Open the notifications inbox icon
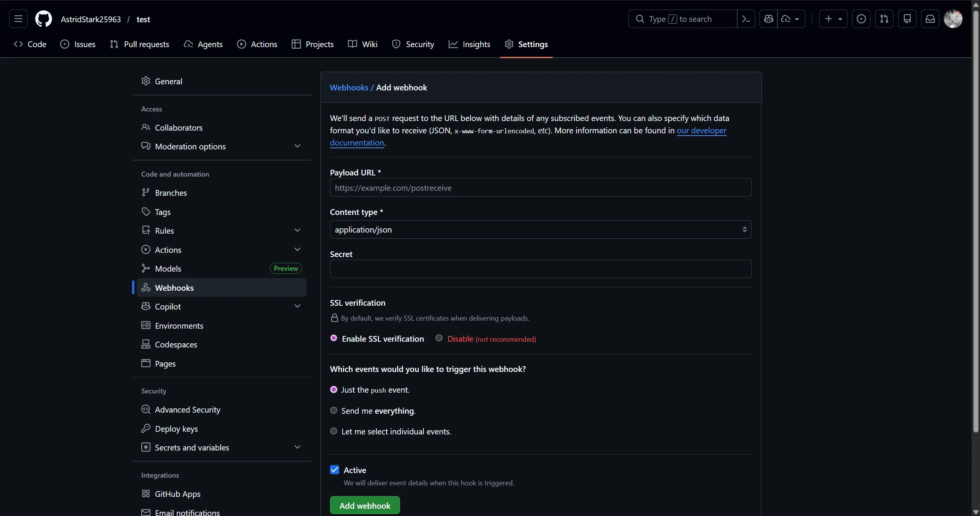The image size is (980, 516). coord(930,19)
